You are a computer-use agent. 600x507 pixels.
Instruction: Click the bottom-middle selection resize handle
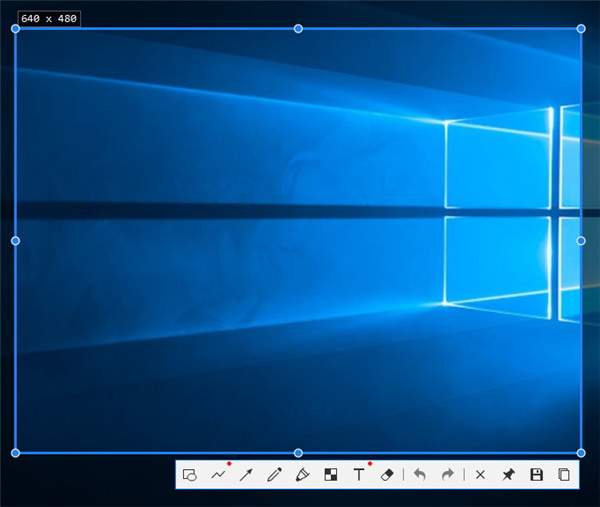click(298, 453)
